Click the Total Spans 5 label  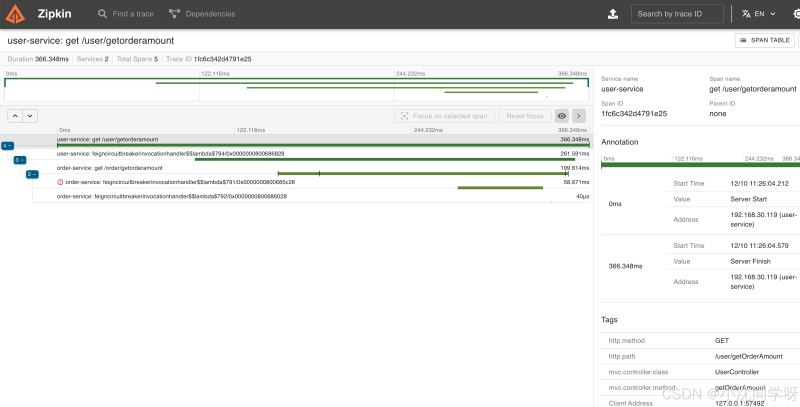(x=137, y=59)
